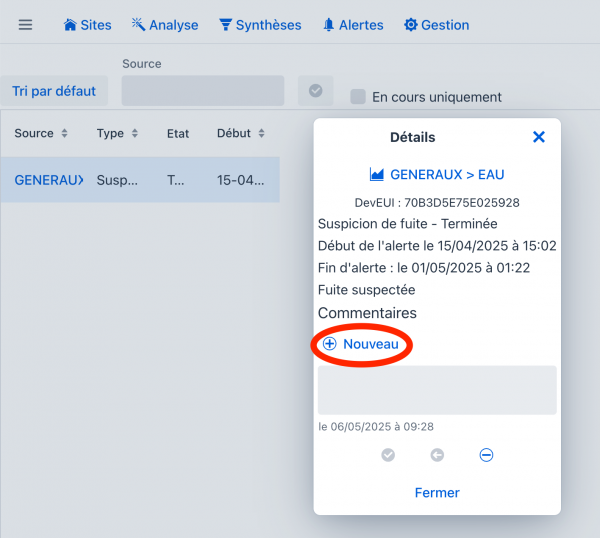Screen dimensions: 600x538
Task: Click the Fin d'alerte date line
Action: coord(424,268)
